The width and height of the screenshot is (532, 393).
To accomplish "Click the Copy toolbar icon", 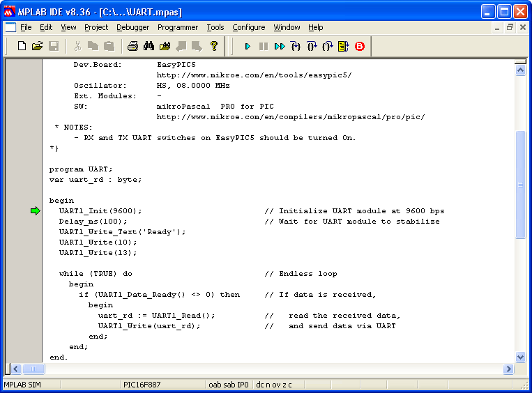I will coord(93,46).
